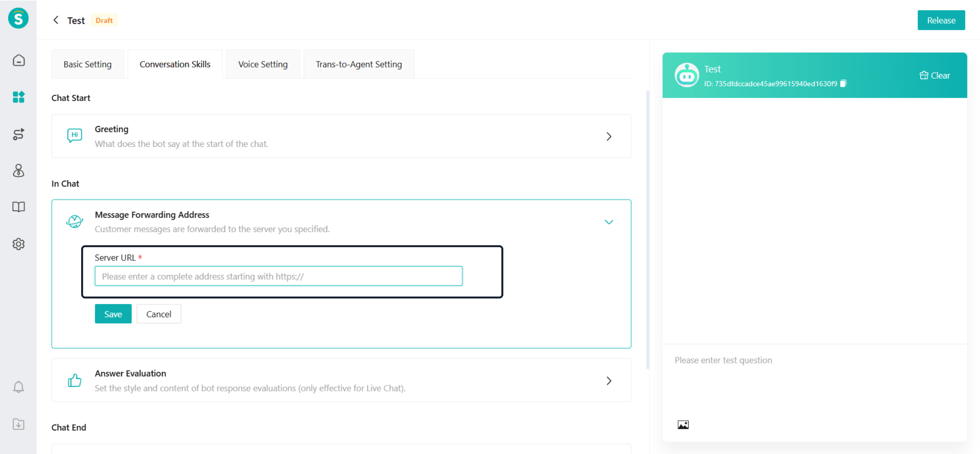The width and height of the screenshot is (980, 454).
Task: Open the settings gear in the sidebar
Action: coord(18,244)
